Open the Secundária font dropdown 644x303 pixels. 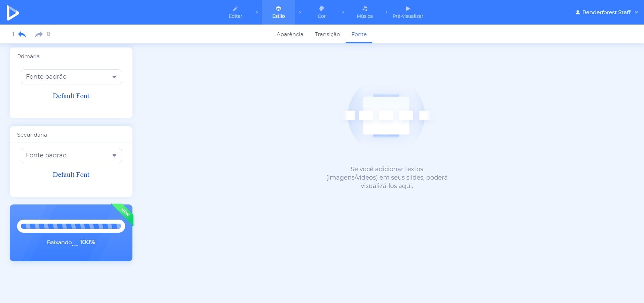pyautogui.click(x=71, y=155)
